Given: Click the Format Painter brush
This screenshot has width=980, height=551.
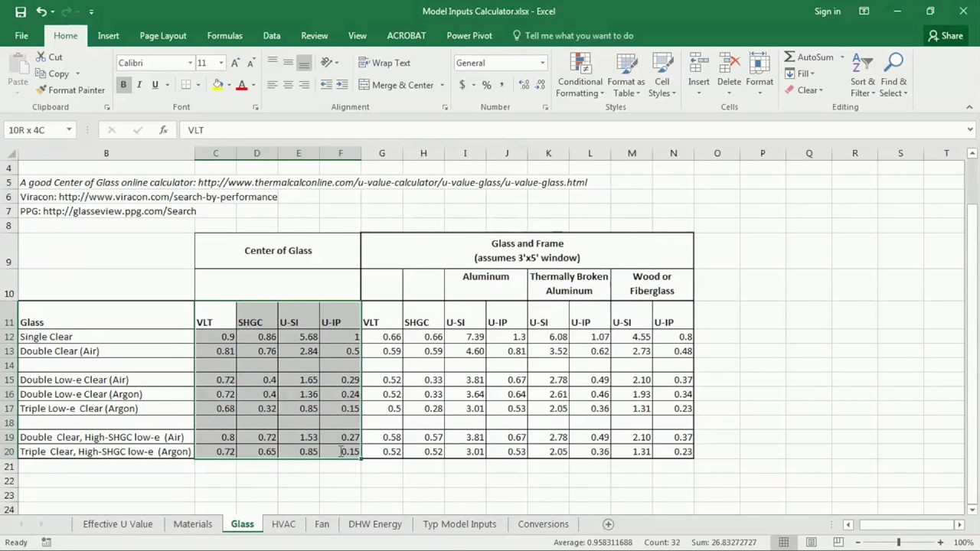Looking at the screenshot, I should click(41, 90).
